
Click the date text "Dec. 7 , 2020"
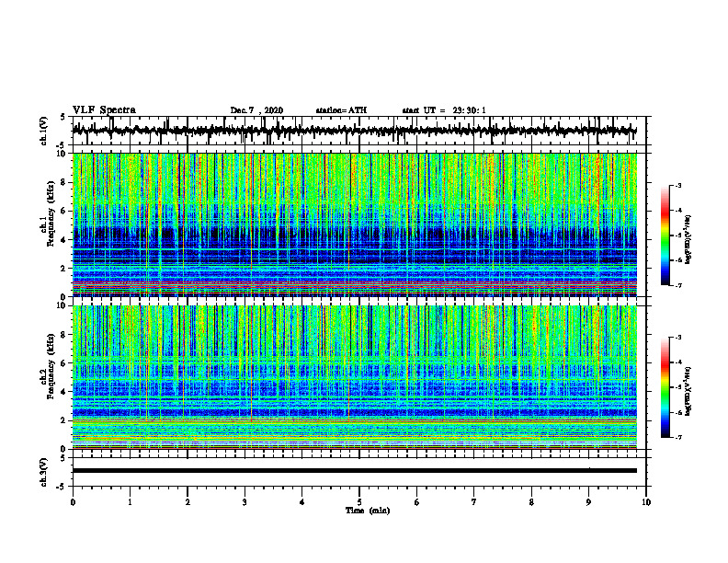[x=256, y=110]
